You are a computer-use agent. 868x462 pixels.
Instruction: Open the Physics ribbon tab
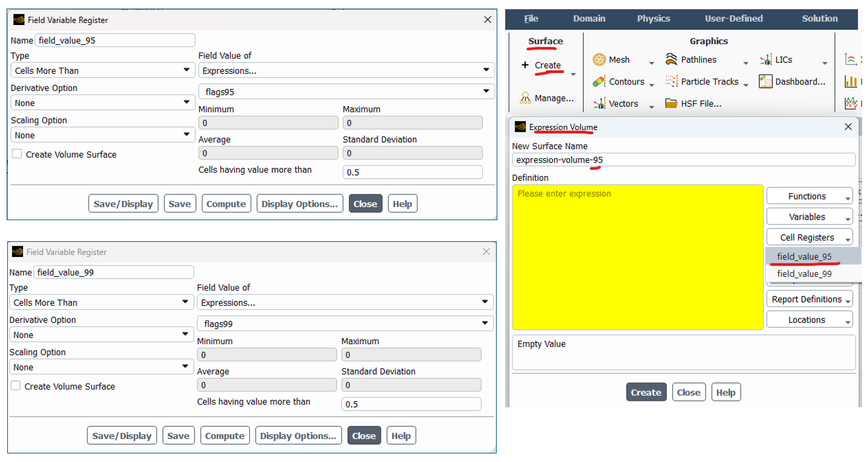[x=653, y=18]
